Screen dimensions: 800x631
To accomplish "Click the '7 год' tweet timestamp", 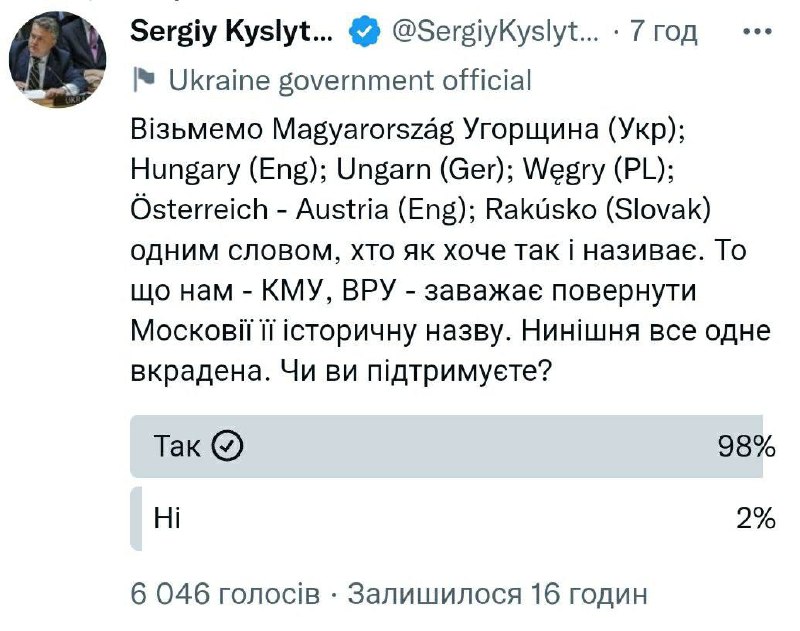I will [661, 33].
